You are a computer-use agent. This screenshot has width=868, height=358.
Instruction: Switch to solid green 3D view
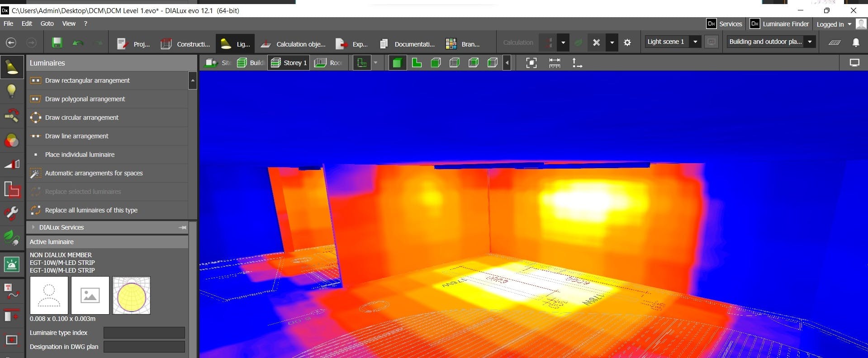pos(397,63)
